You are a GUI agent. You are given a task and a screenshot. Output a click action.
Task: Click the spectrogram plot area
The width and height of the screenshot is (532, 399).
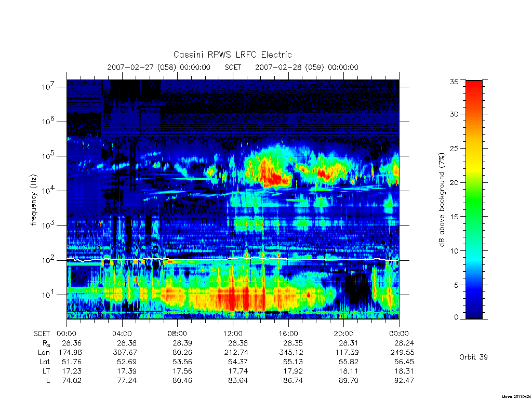[233, 199]
